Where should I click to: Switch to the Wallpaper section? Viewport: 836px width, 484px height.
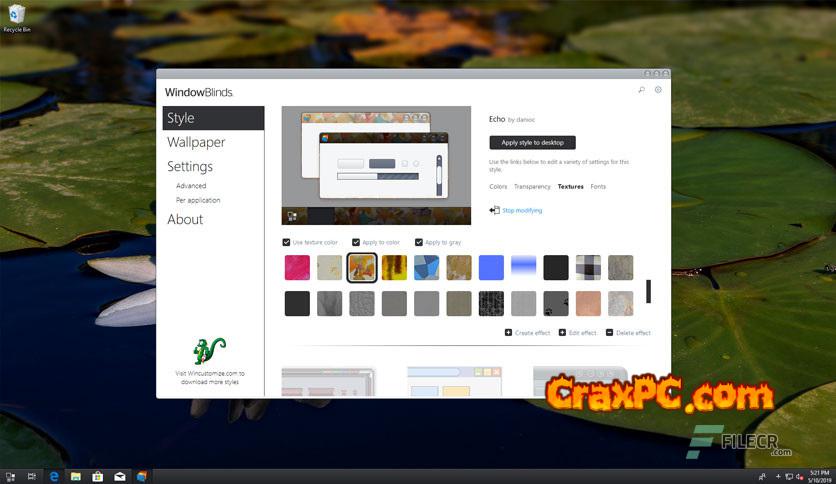[196, 142]
